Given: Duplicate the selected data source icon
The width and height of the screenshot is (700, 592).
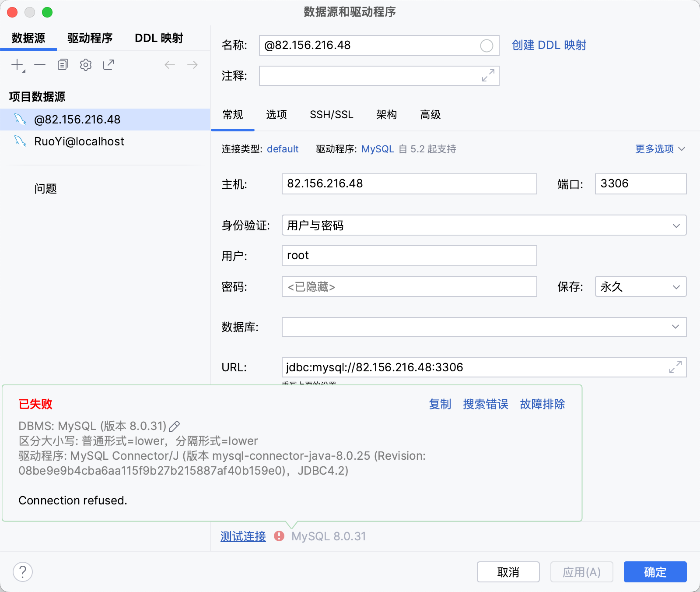Looking at the screenshot, I should click(x=63, y=65).
